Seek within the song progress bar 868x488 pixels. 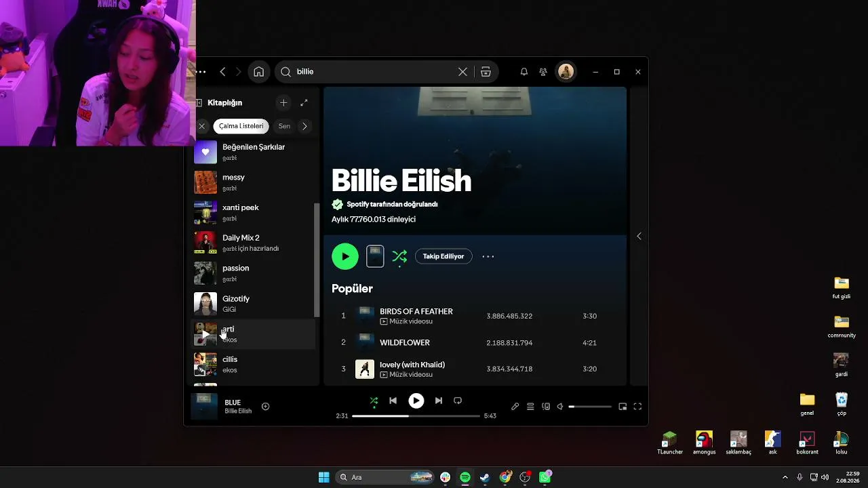[416, 415]
